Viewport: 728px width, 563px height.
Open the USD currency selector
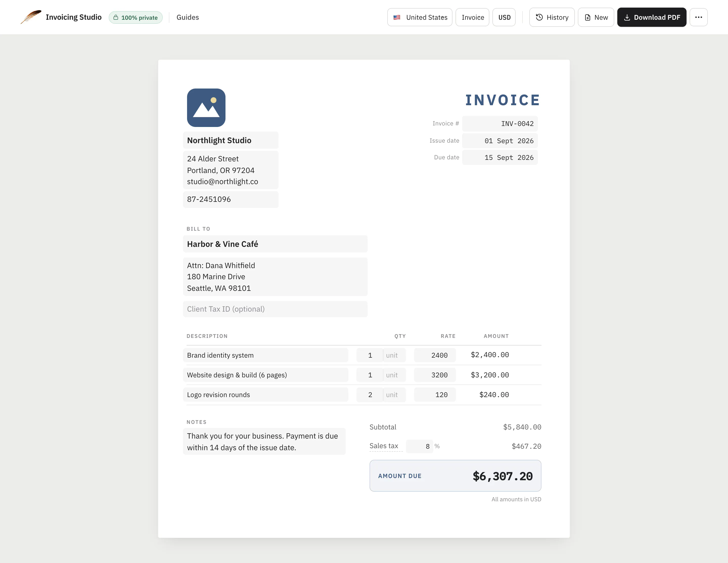point(504,17)
